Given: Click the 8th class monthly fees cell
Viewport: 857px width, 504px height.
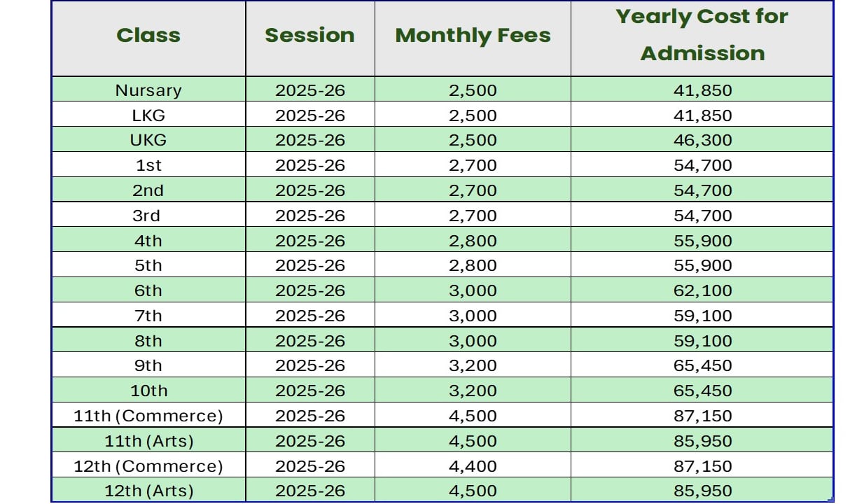Looking at the screenshot, I should tap(473, 341).
